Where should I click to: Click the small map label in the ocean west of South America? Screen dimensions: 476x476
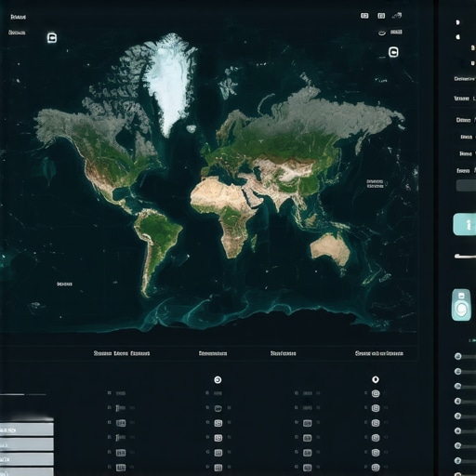click(x=65, y=284)
